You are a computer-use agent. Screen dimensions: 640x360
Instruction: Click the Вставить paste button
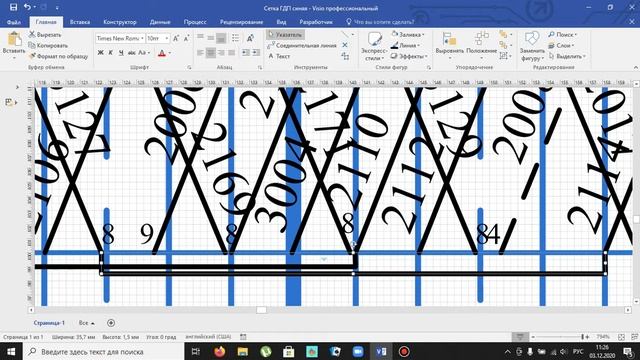tap(14, 45)
